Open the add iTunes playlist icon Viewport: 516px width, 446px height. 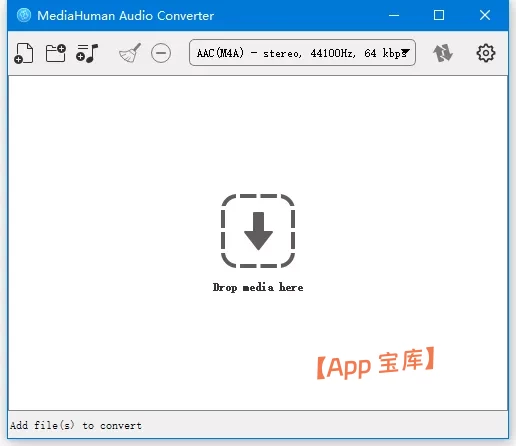87,53
